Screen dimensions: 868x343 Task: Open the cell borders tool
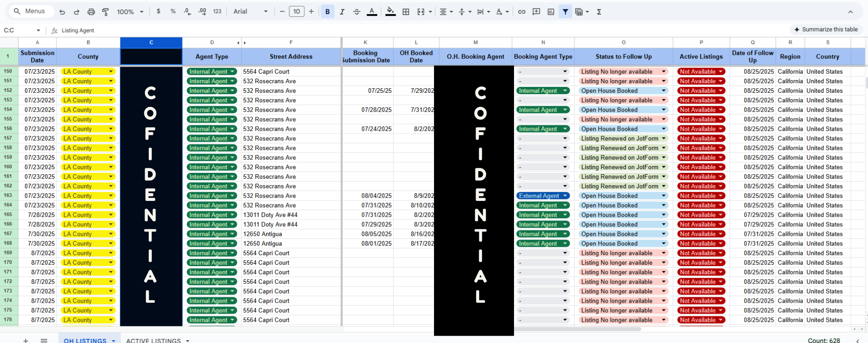pos(406,12)
